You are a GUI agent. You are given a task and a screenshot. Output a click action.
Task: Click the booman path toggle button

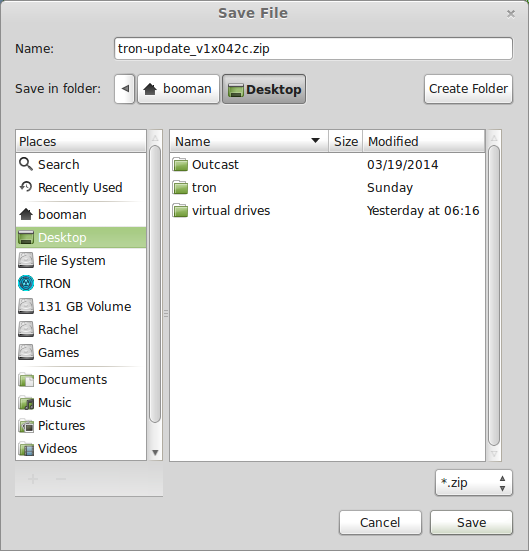click(178, 89)
